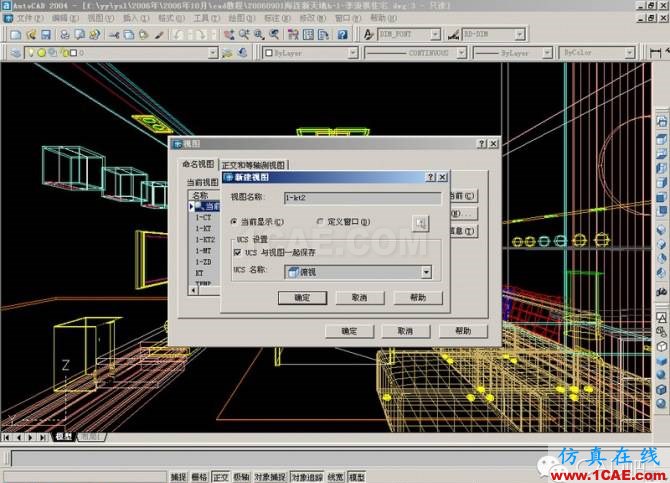Open the 编辑 menu

click(x=65, y=18)
